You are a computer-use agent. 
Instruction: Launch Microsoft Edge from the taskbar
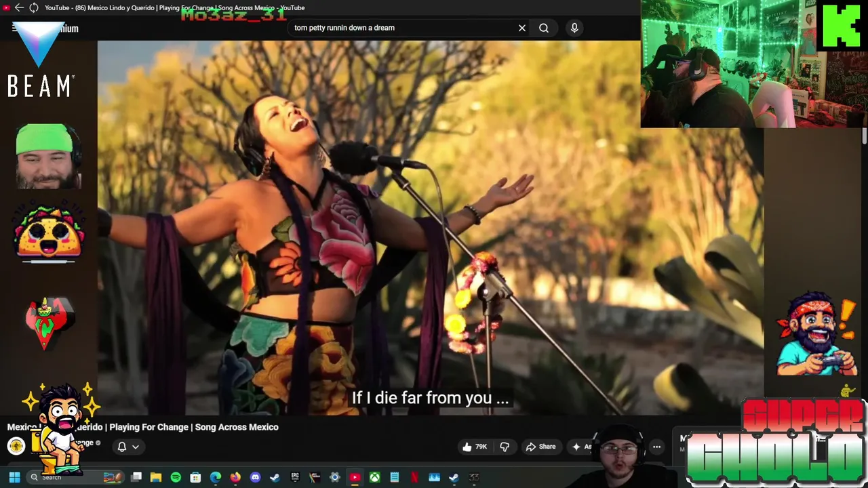216,477
